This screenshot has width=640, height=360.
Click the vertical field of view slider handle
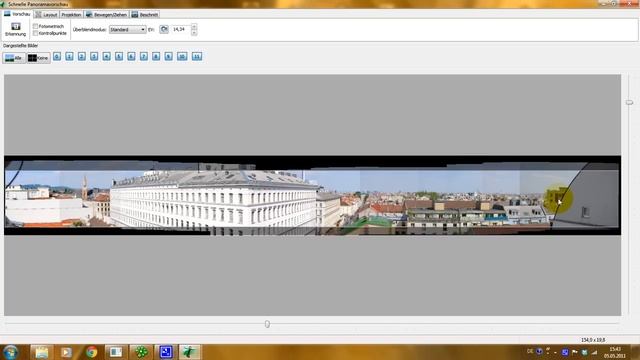[629, 102]
